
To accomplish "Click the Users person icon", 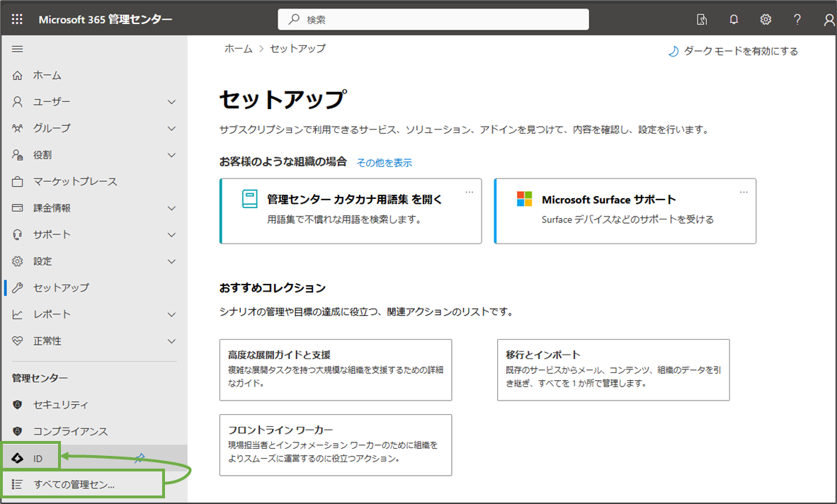I will click(x=18, y=102).
